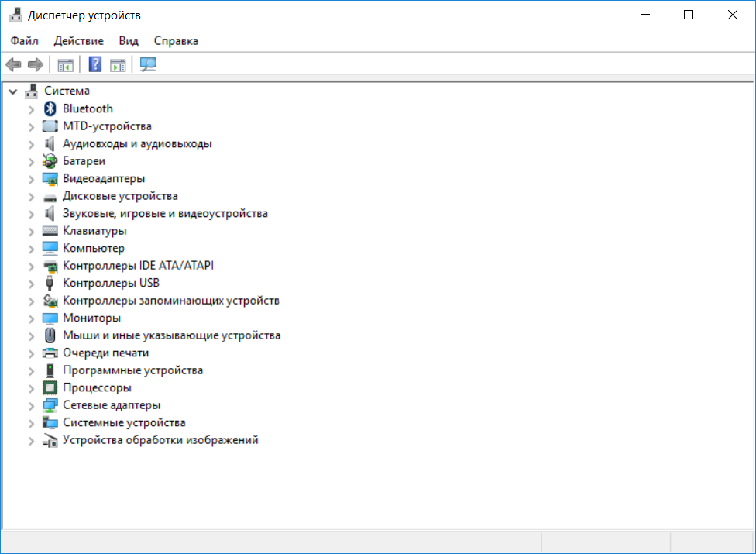
Task: Select Аудиовходы и аудиовыходы label
Action: [x=137, y=143]
